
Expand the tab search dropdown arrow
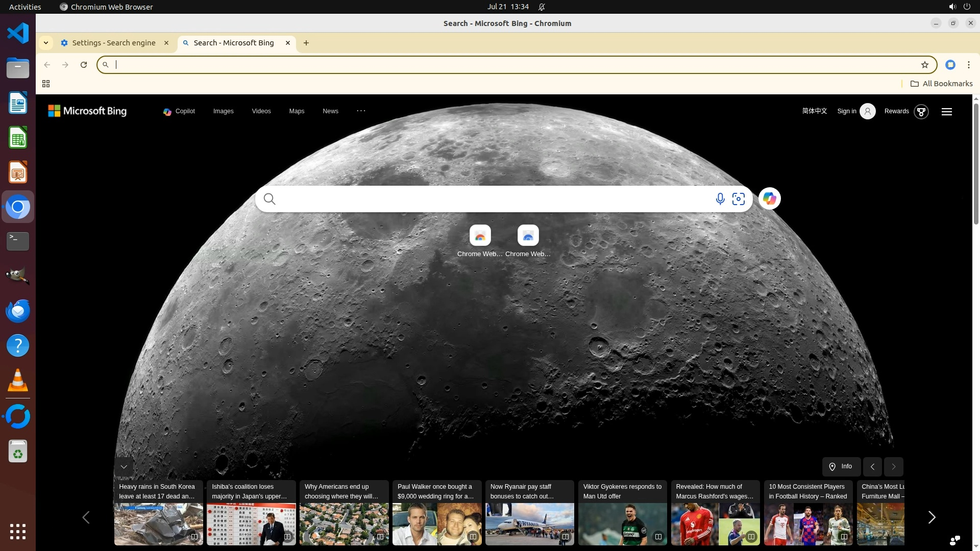[x=46, y=43]
